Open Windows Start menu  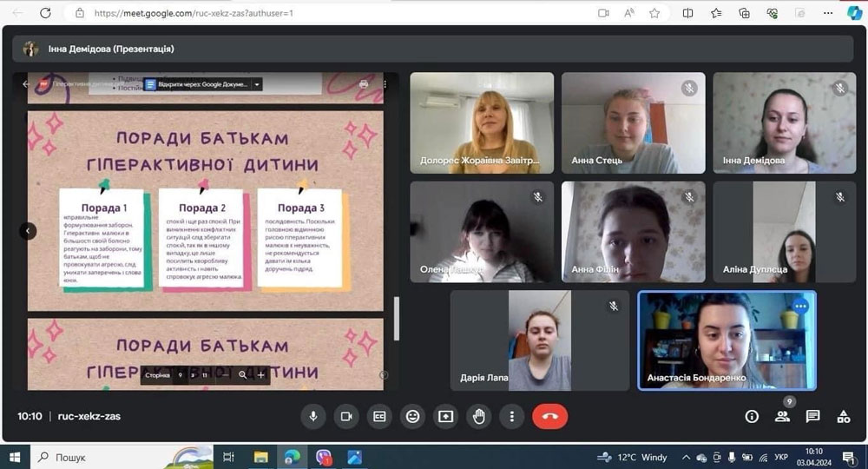15,458
